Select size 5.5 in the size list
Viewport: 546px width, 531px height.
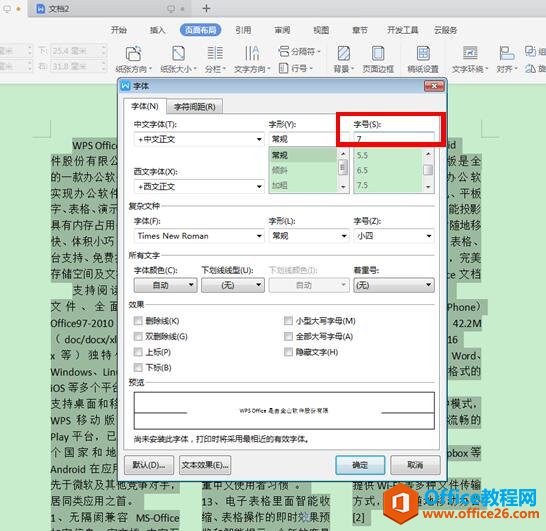click(x=388, y=155)
